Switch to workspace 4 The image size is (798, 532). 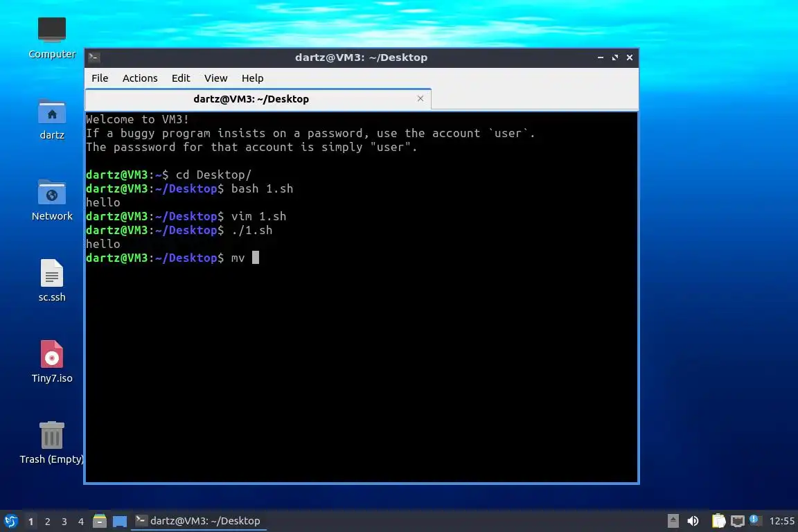[81, 522]
